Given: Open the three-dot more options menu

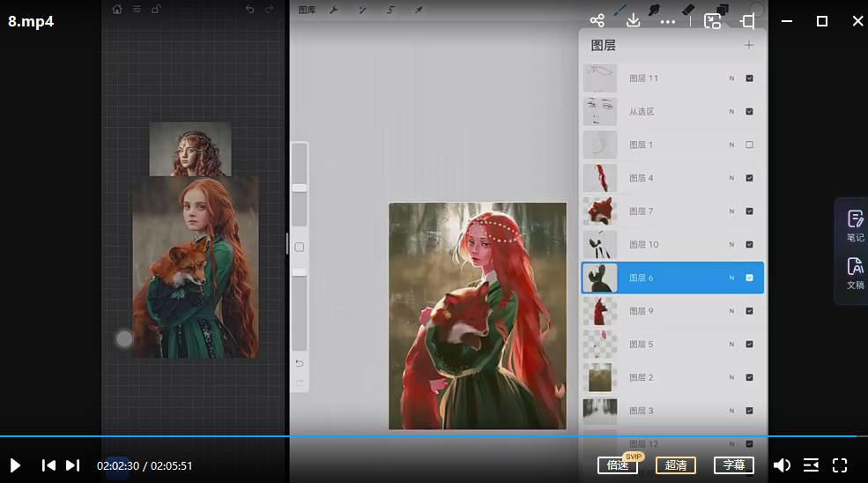Looking at the screenshot, I should [x=667, y=20].
